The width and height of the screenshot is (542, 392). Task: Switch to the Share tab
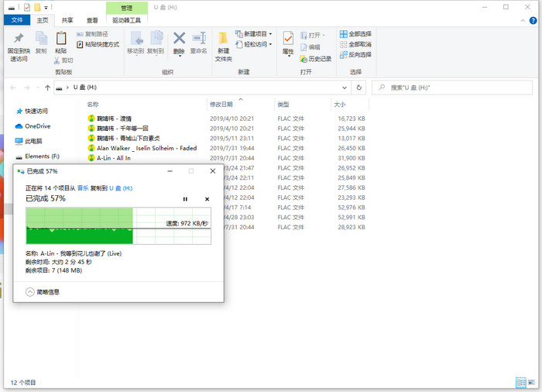click(67, 20)
